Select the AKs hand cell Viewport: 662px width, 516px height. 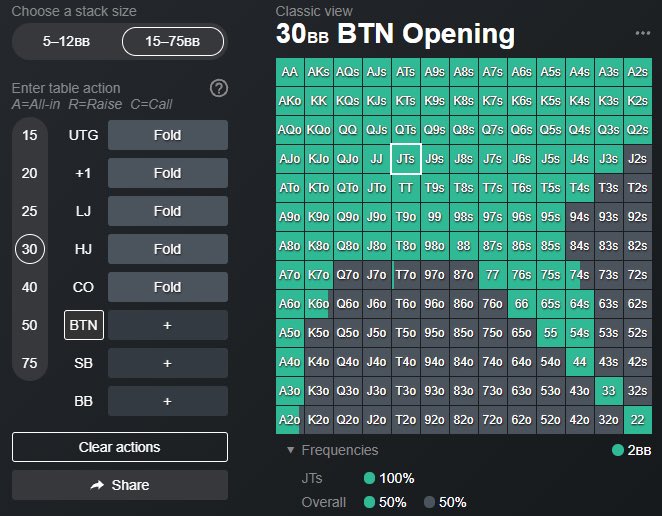[x=319, y=72]
